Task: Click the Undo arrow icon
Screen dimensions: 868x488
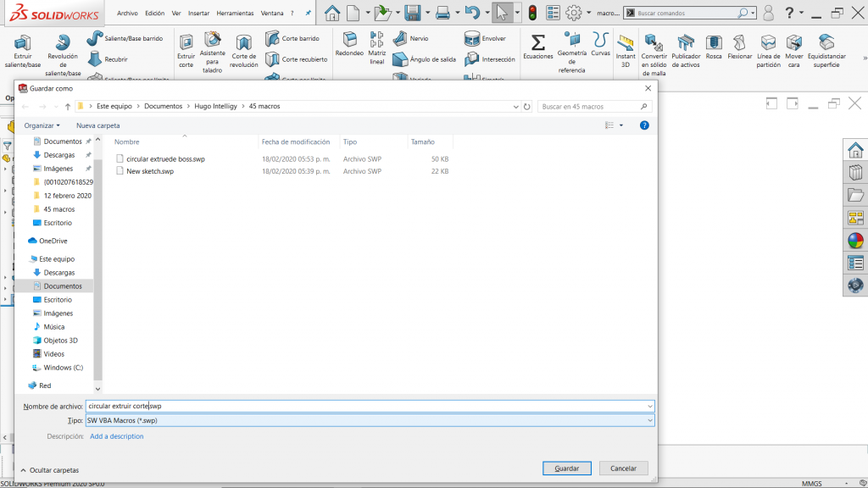Action: (x=471, y=12)
